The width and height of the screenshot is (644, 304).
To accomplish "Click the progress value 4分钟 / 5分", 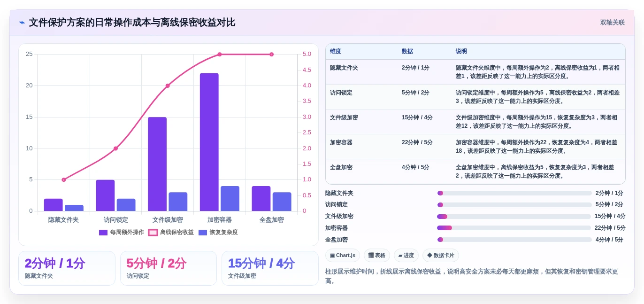I will 609,240.
